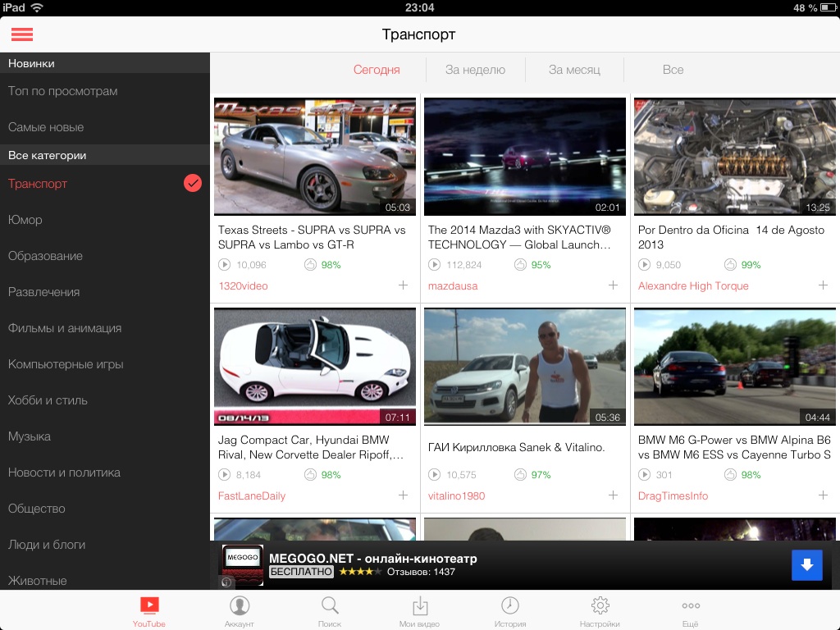Select the Люди и блоги category
This screenshot has width=840, height=630.
tap(105, 545)
